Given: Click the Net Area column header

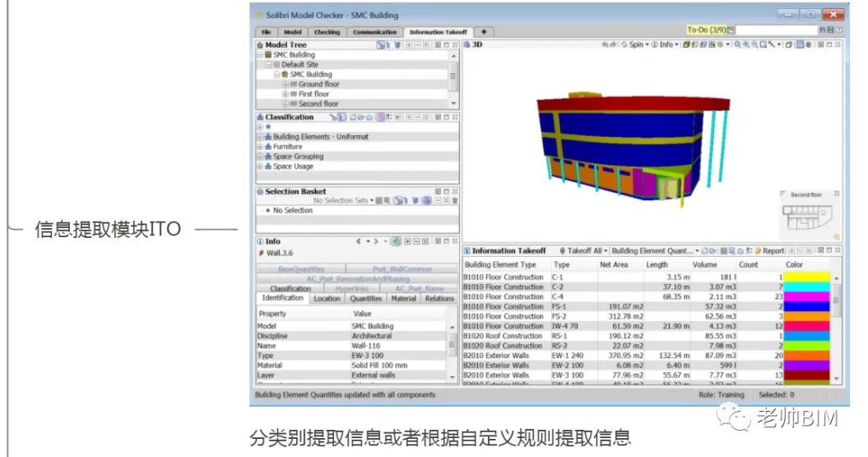Looking at the screenshot, I should [613, 265].
